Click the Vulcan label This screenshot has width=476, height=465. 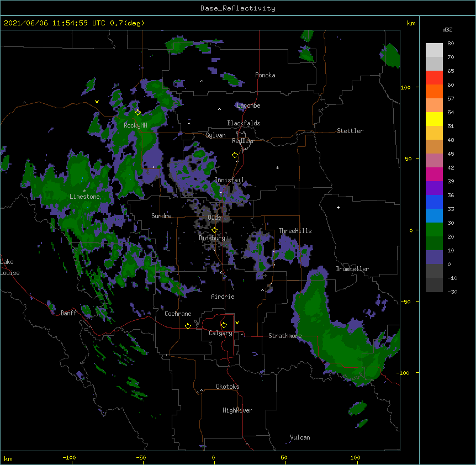click(x=300, y=437)
